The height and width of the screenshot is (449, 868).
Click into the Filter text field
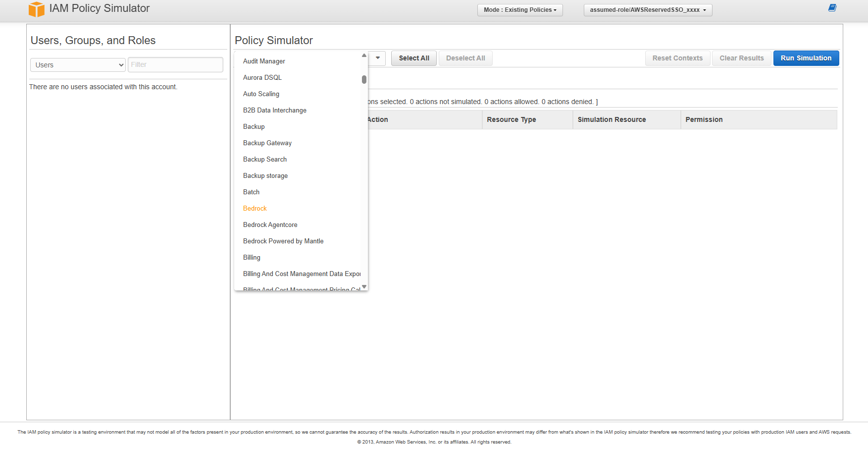(175, 65)
